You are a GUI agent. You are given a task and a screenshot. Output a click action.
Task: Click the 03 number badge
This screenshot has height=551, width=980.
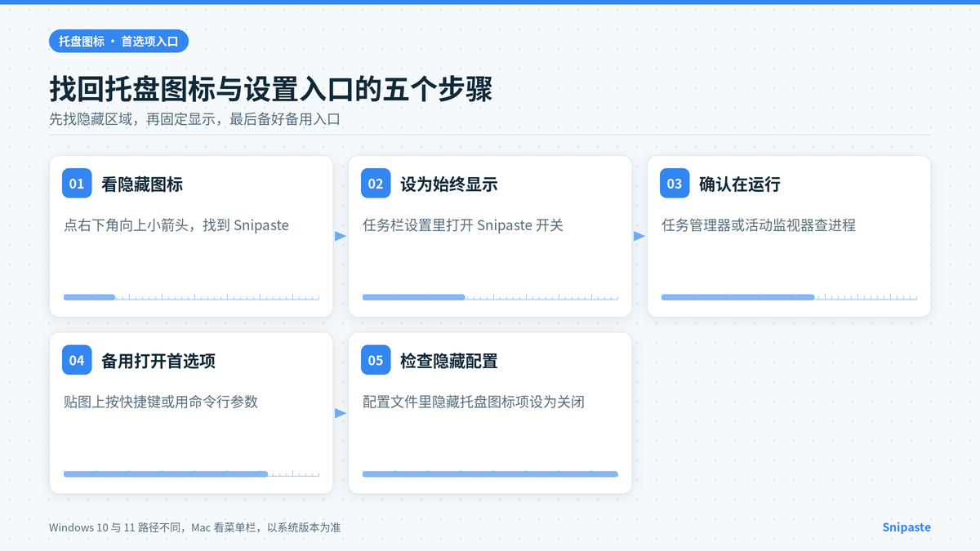tap(675, 184)
